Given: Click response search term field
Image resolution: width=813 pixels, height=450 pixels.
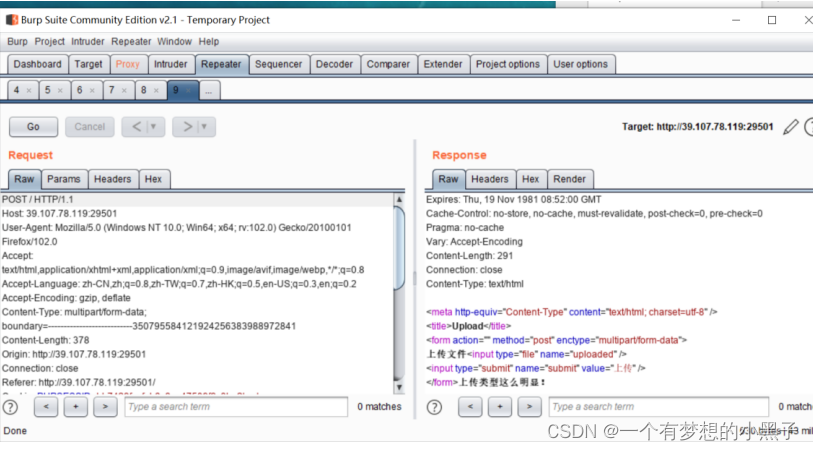Looking at the screenshot, I should click(658, 407).
